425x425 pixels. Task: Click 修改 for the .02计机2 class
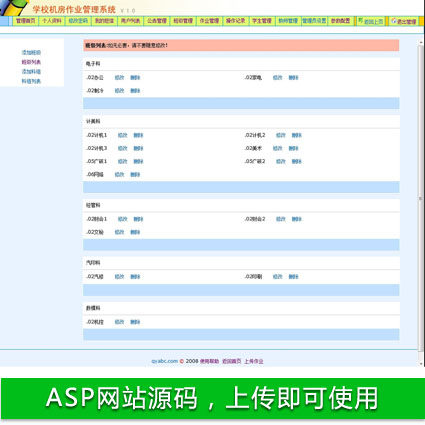point(281,135)
